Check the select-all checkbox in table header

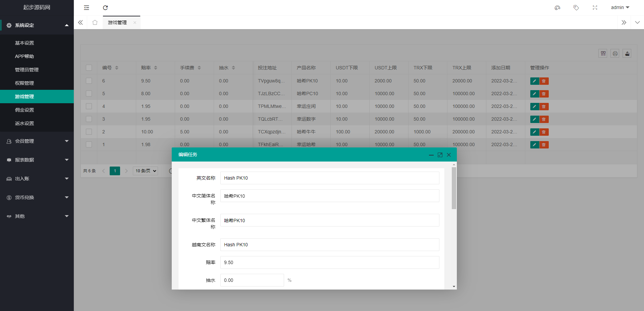[x=89, y=68]
